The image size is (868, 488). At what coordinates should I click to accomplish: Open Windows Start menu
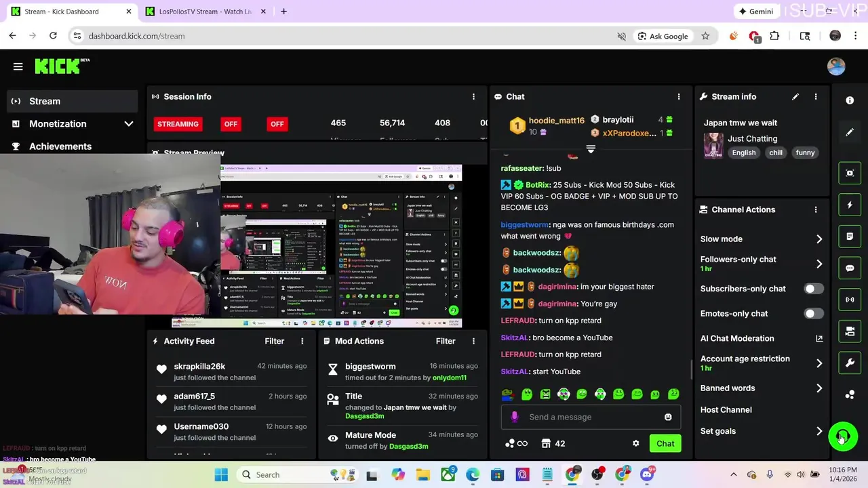[221, 475]
